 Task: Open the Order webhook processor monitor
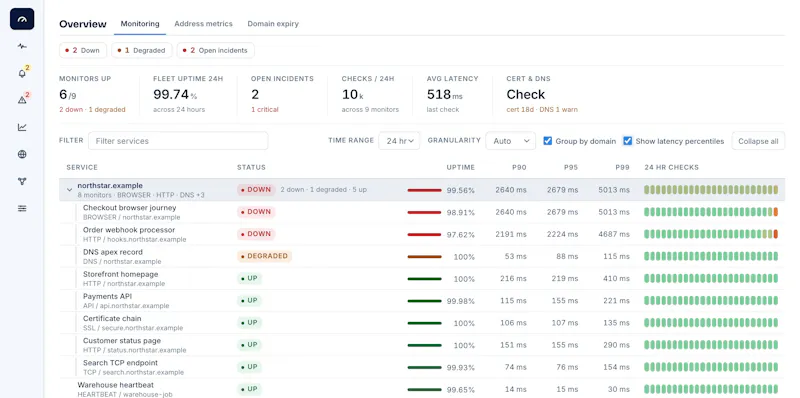pyautogui.click(x=129, y=230)
